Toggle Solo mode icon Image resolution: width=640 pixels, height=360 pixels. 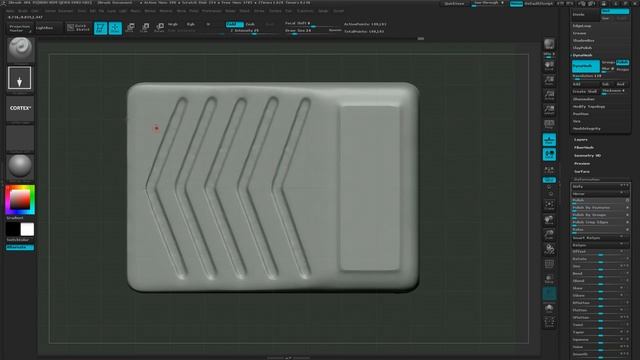click(549, 309)
